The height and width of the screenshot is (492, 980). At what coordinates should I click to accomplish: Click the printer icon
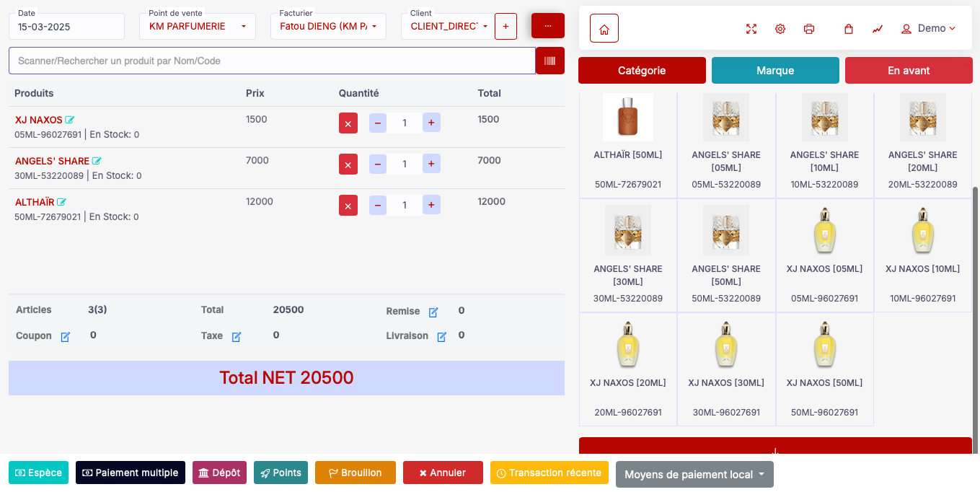pyautogui.click(x=809, y=29)
